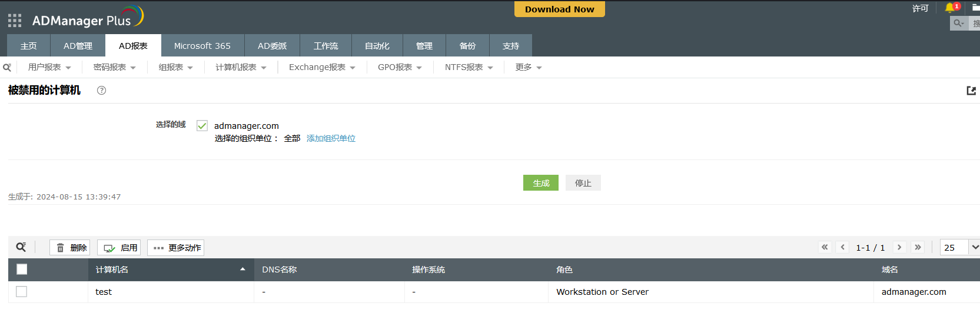The width and height of the screenshot is (980, 316).
Task: Open the rows per page 25 dropdown
Action: (x=959, y=247)
